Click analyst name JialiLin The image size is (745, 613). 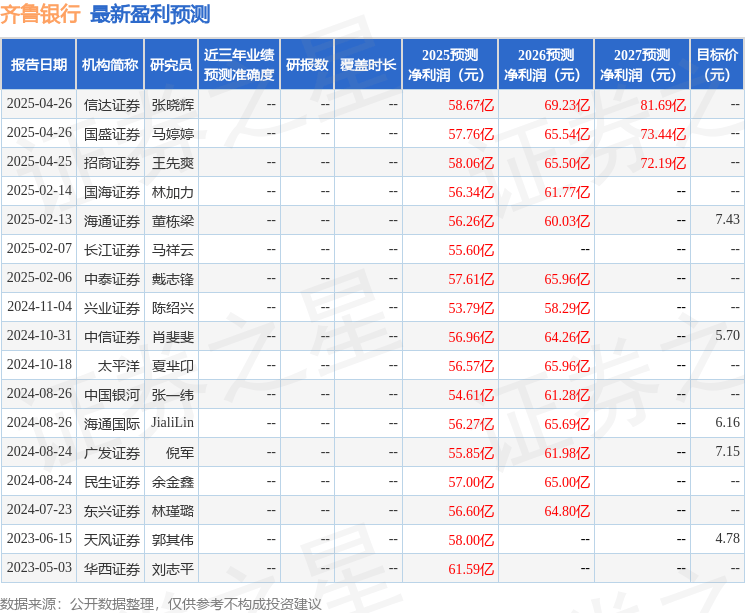pos(172,422)
